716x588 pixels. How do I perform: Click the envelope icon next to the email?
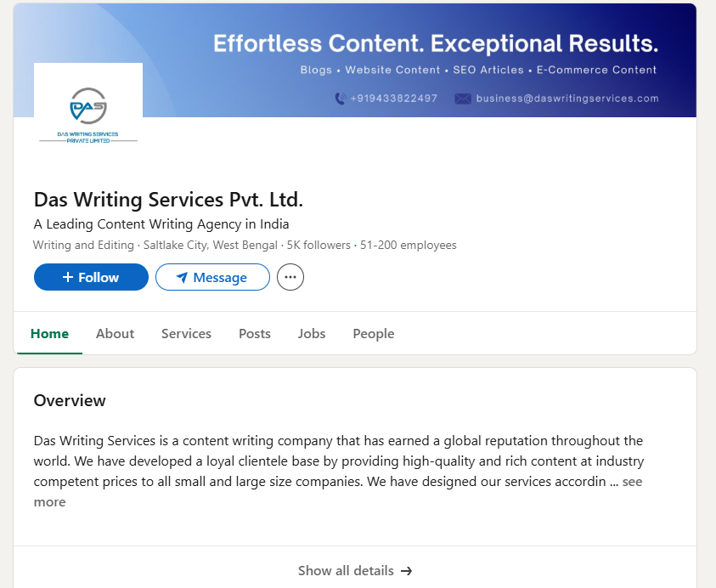click(462, 99)
